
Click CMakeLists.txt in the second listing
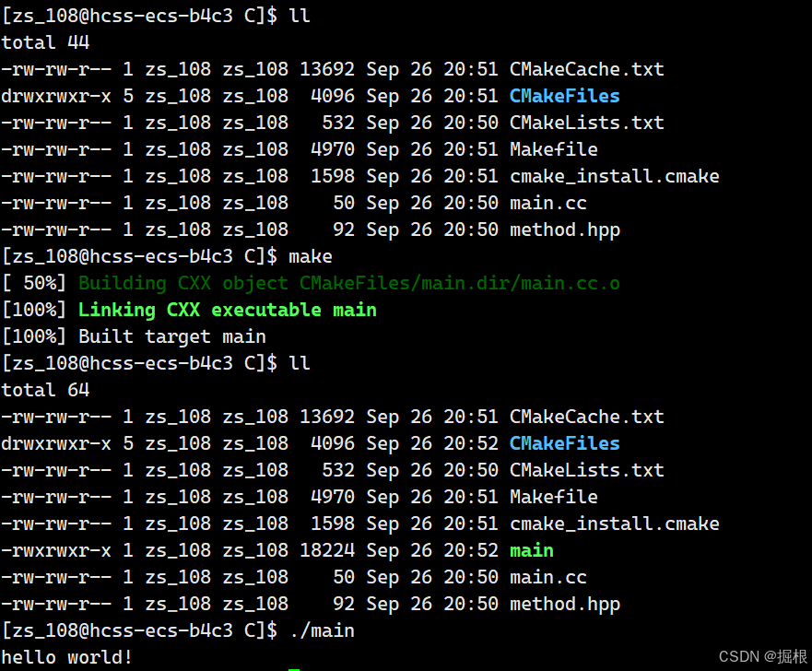click(x=587, y=470)
